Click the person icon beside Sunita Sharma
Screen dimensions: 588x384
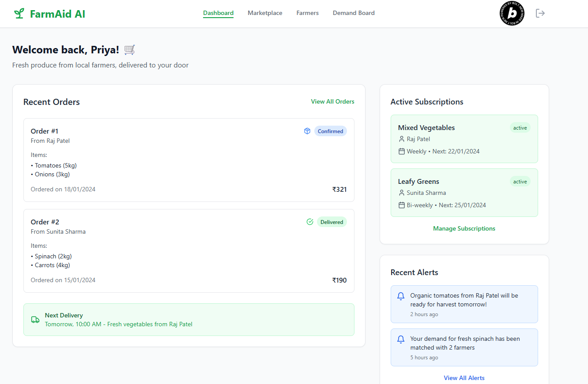(x=401, y=193)
